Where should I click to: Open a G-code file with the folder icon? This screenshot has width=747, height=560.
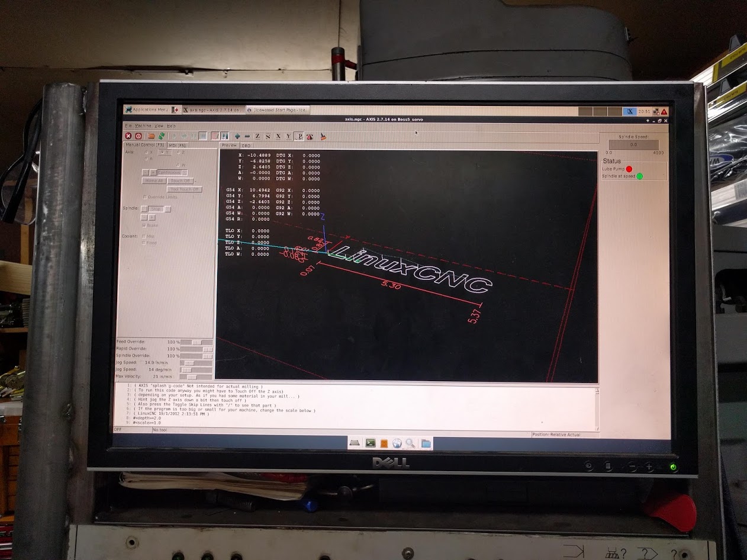click(152, 136)
